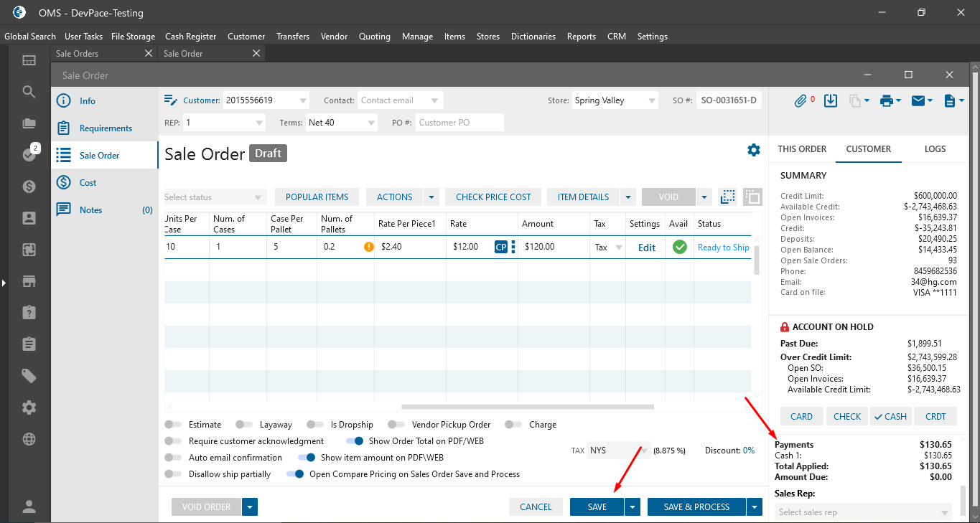Click the search magnifier in left sidebar
The height and width of the screenshot is (523, 980).
point(29,92)
